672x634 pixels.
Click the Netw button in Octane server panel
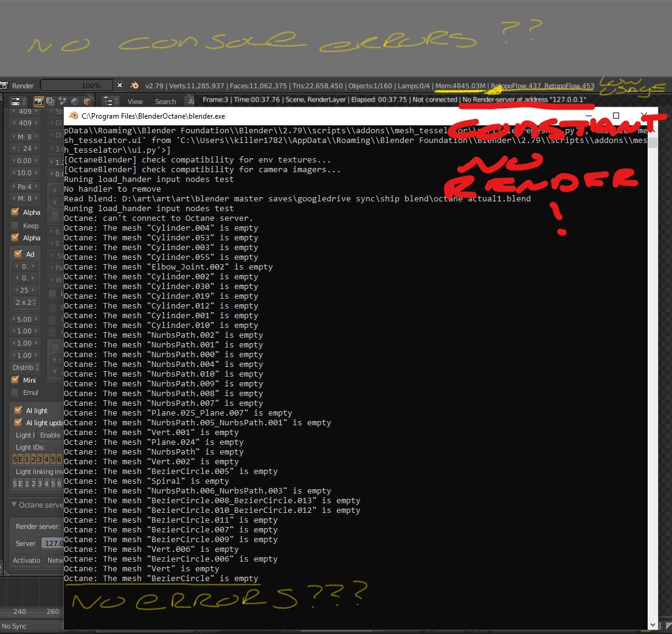pos(54,560)
